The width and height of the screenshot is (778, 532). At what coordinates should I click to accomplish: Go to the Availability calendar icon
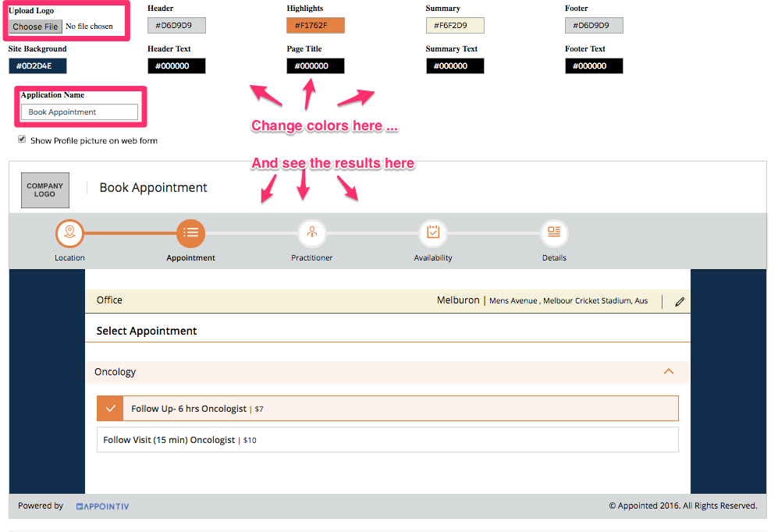tap(433, 233)
